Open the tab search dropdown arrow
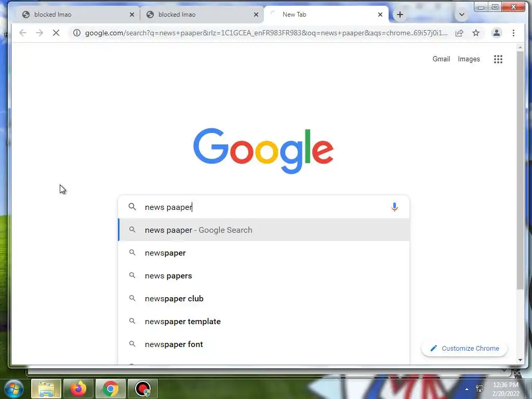The width and height of the screenshot is (532, 399). pos(461,15)
